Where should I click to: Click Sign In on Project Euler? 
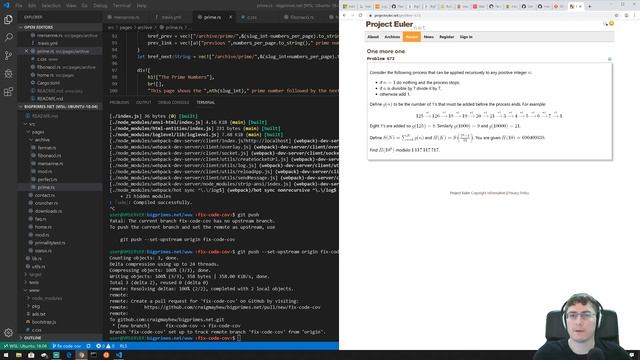click(466, 37)
